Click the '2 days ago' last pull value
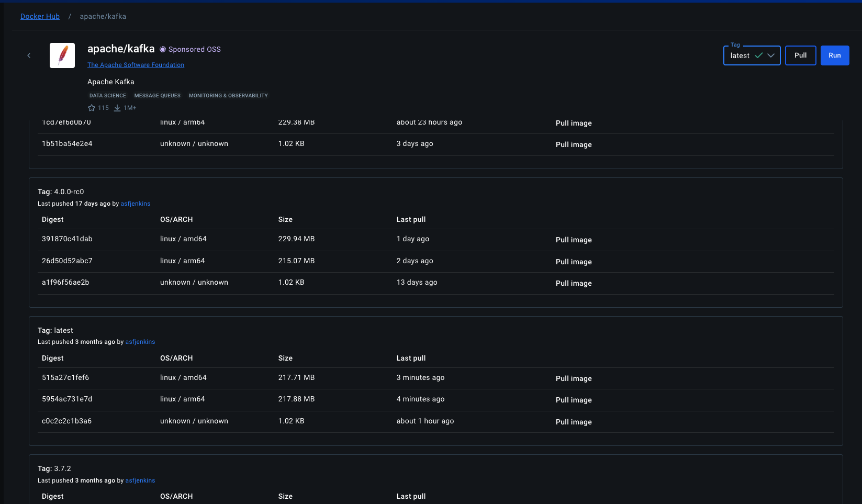This screenshot has height=504, width=862. click(x=415, y=261)
